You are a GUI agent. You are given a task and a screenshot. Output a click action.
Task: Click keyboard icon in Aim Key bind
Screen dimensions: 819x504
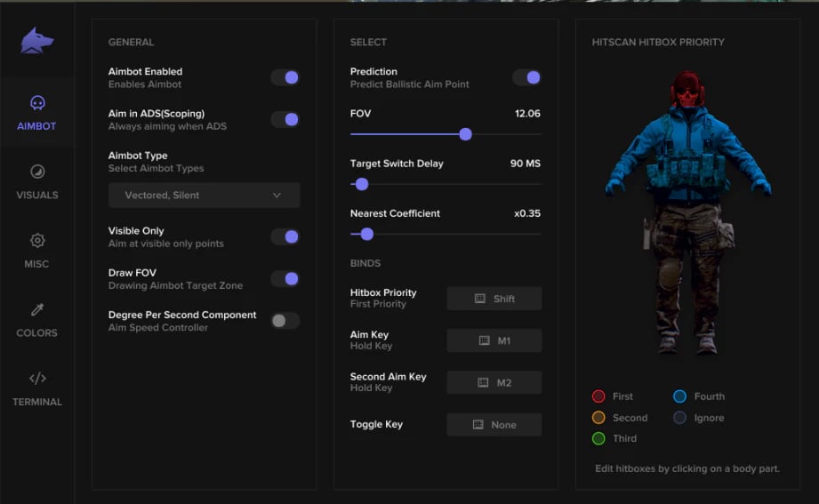pyautogui.click(x=484, y=340)
